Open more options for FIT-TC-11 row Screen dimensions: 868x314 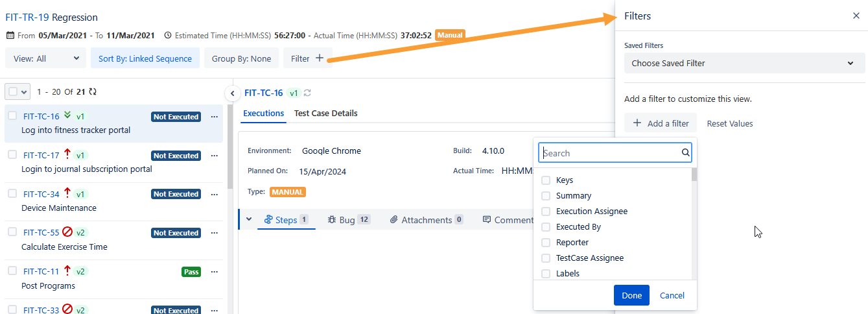click(x=215, y=272)
